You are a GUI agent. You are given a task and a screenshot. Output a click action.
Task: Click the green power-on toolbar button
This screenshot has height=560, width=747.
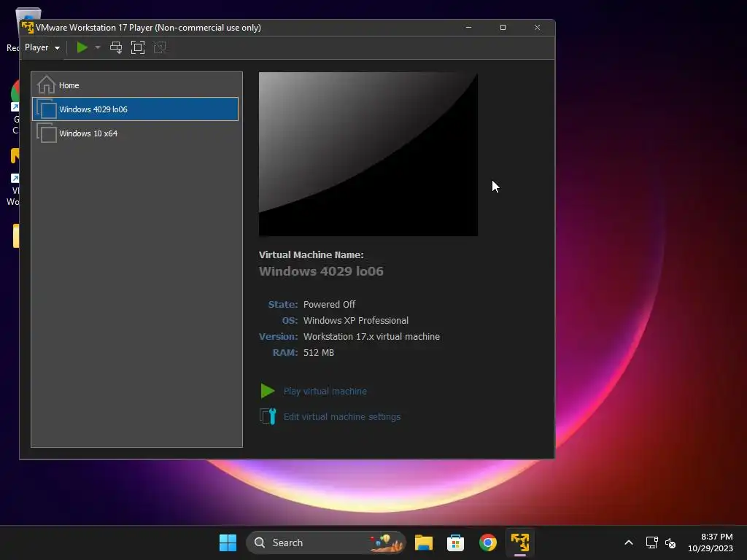pyautogui.click(x=82, y=47)
